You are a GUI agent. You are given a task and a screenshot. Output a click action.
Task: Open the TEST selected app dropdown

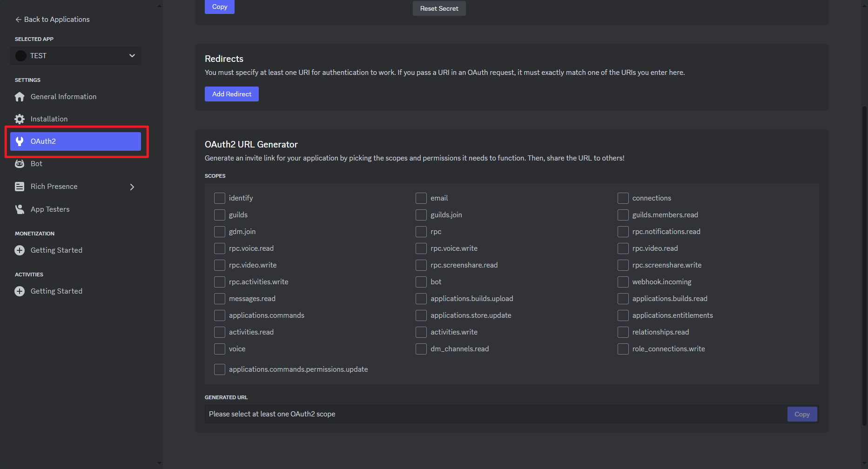[75, 56]
